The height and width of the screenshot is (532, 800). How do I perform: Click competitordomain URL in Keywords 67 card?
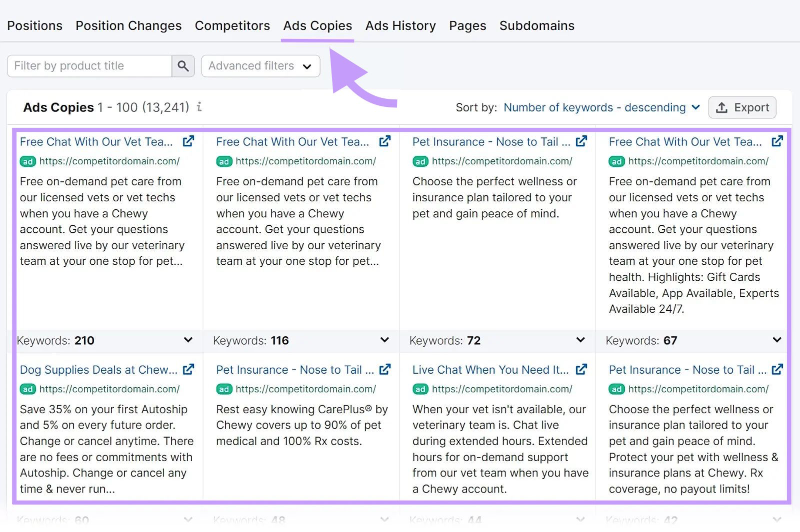tap(698, 161)
